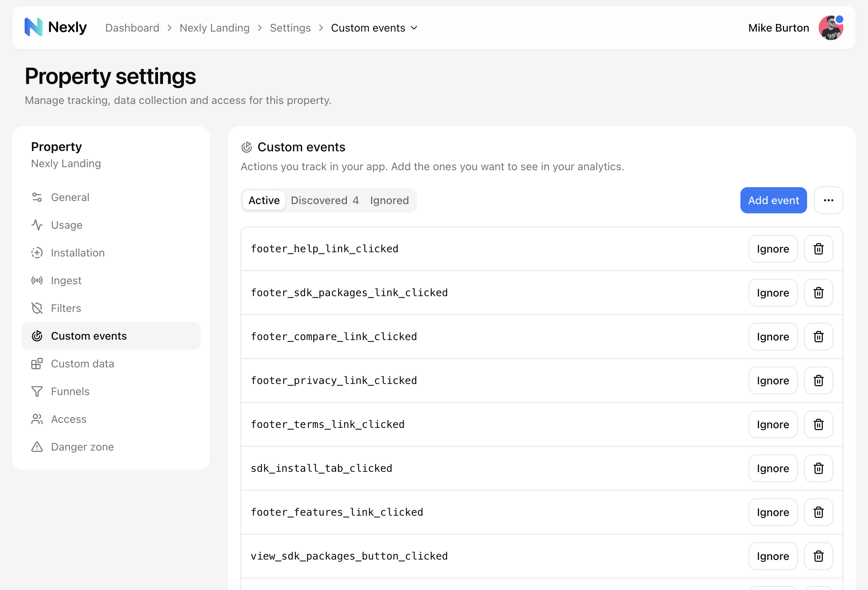Viewport: 868px width, 590px height.
Task: Ignore the sdk_install_tab_clicked event
Action: pyautogui.click(x=773, y=468)
